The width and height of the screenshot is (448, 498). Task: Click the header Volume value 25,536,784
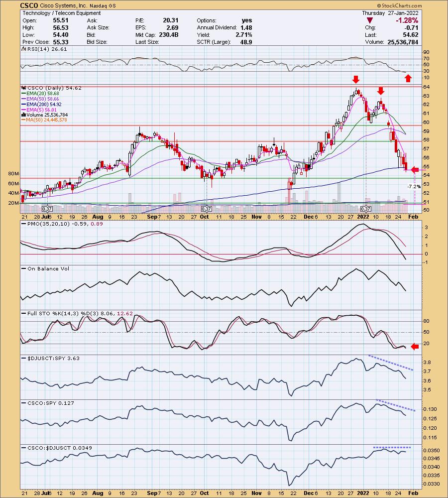click(403, 42)
